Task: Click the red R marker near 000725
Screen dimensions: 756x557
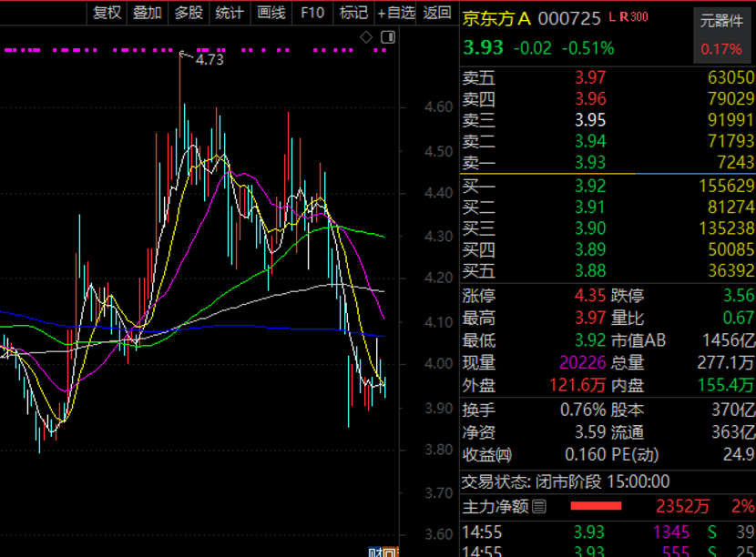Action: 623,17
